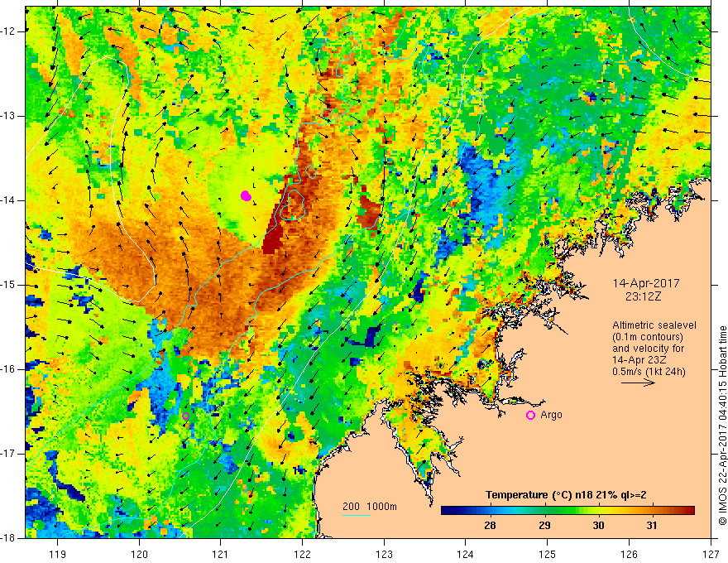728x563 pixels.
Task: Click the velocity scale reference arrow
Action: pyautogui.click(x=638, y=383)
